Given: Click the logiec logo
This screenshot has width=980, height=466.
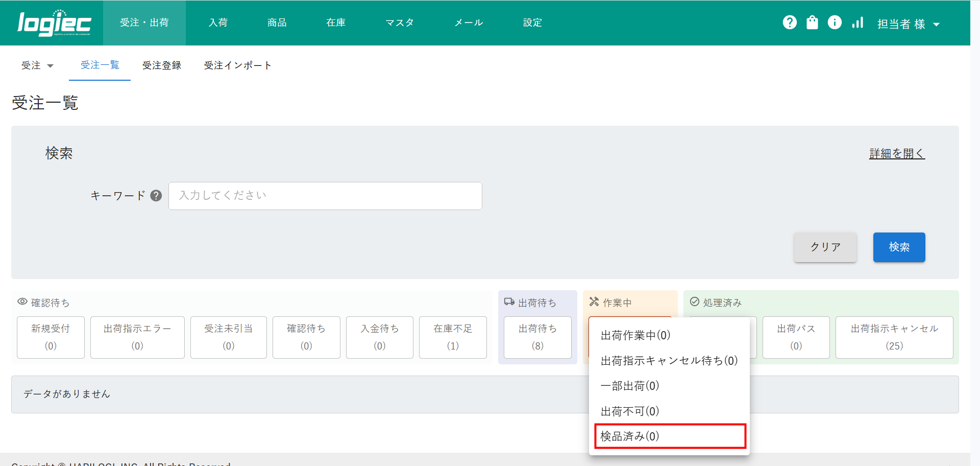Looking at the screenshot, I should pos(54,24).
